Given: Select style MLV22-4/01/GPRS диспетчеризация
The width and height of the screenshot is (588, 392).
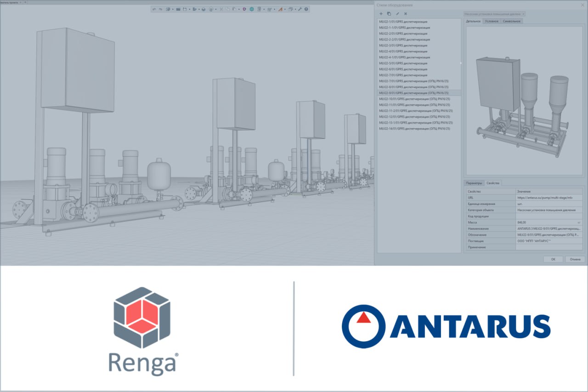Looking at the screenshot, I should pos(419,51).
